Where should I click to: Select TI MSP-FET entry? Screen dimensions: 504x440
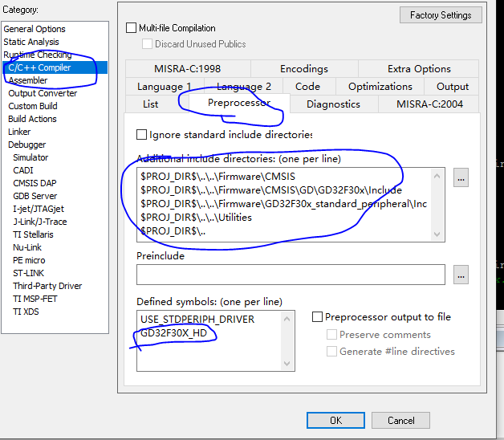coord(35,299)
